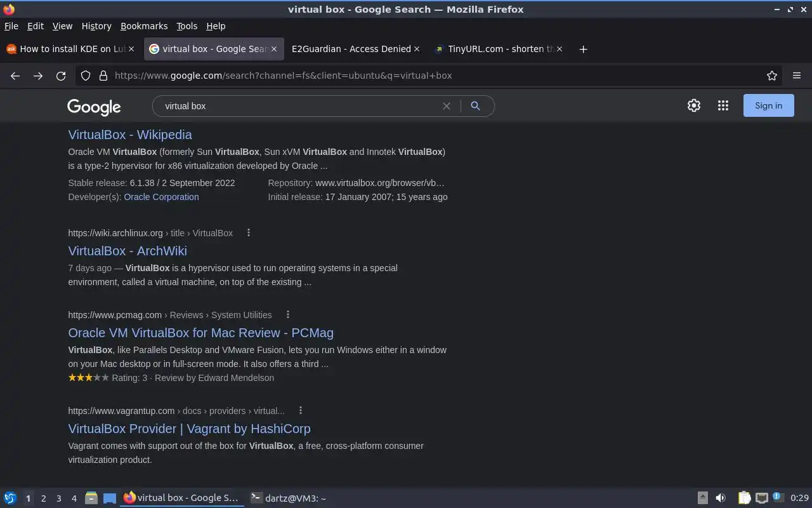Open the clipboard manager tray icon

click(745, 498)
